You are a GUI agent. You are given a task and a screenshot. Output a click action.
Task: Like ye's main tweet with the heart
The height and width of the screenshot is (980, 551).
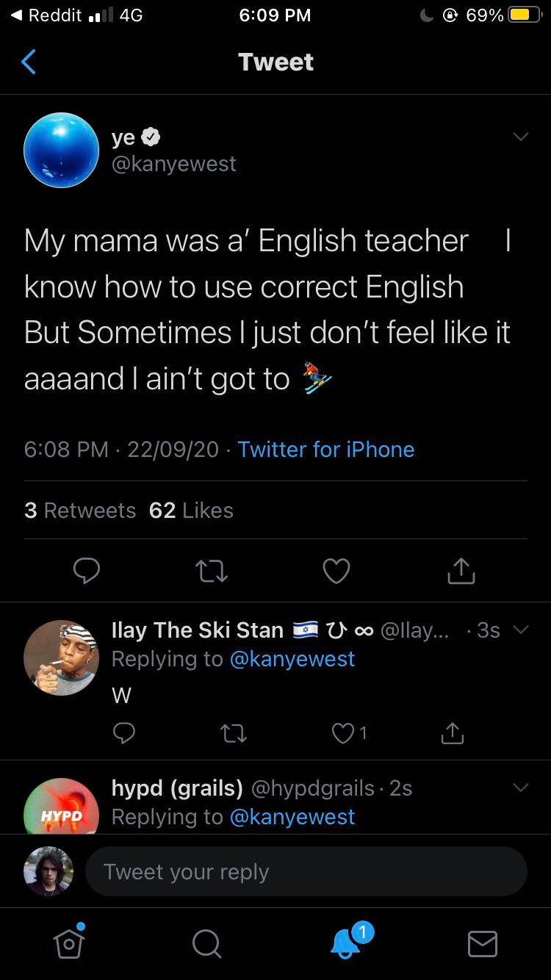pos(336,571)
